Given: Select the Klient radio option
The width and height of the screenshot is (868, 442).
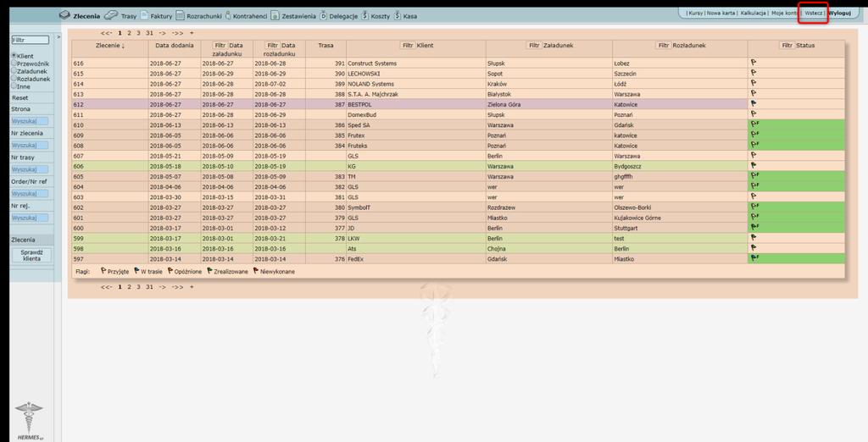Looking at the screenshot, I should (14, 56).
